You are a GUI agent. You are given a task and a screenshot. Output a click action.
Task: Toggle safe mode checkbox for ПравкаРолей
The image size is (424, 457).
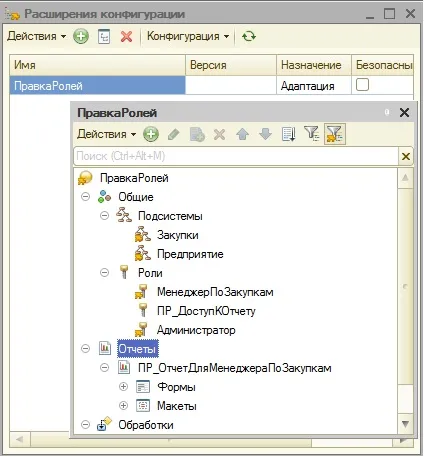click(x=362, y=85)
